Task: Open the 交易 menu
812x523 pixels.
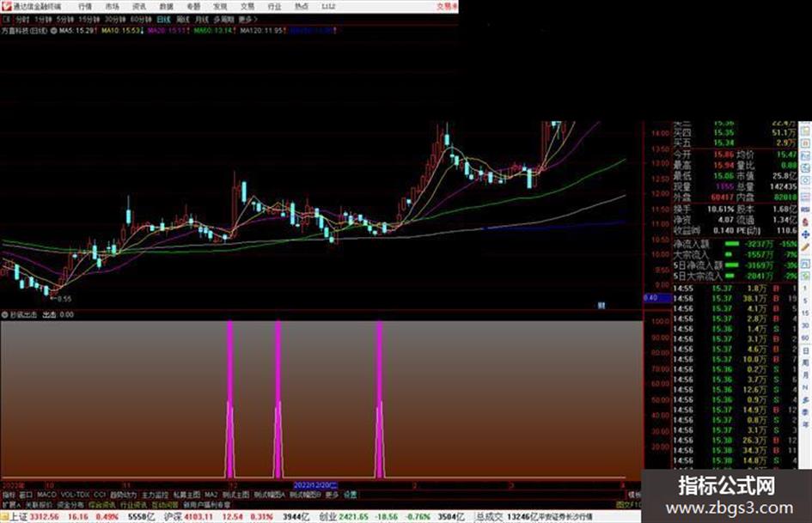Action: click(247, 6)
